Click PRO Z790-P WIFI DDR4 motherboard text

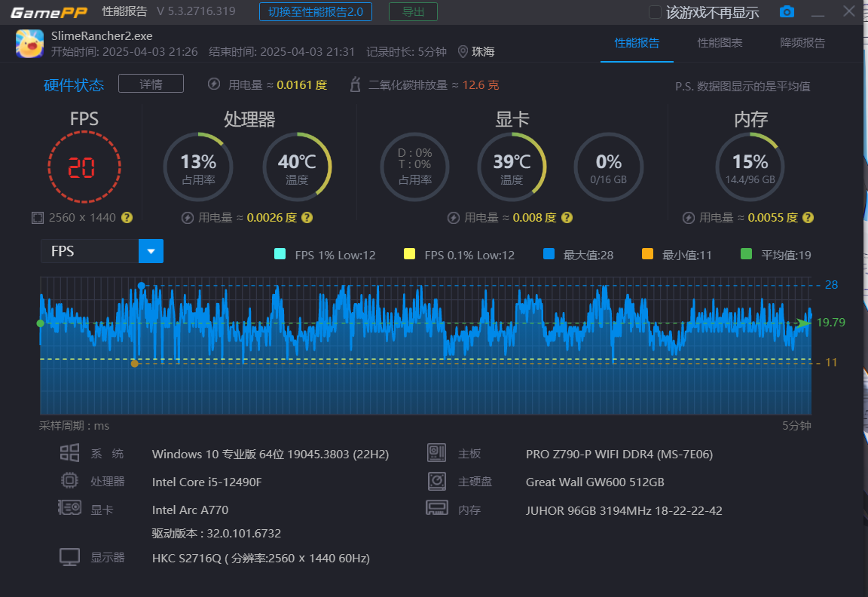click(619, 454)
